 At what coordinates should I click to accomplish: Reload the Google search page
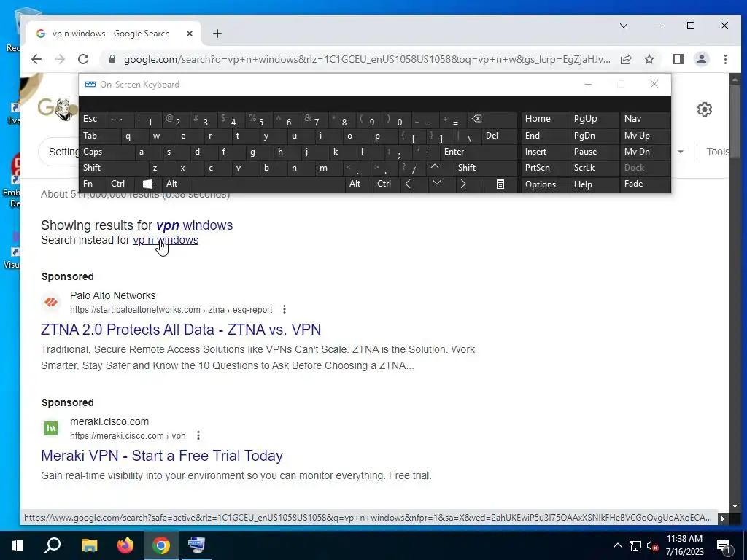(x=83, y=59)
